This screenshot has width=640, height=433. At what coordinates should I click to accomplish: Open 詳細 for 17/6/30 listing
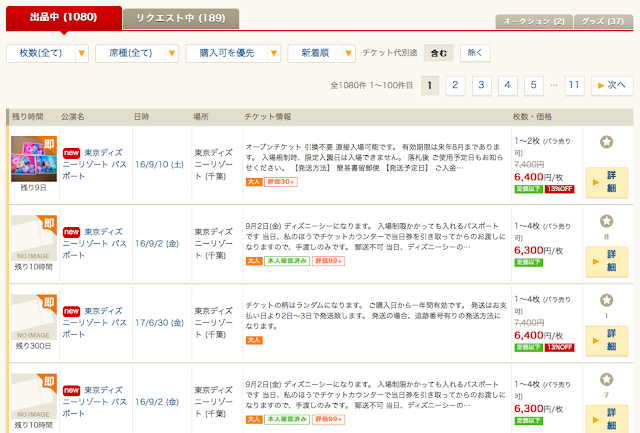tap(607, 341)
